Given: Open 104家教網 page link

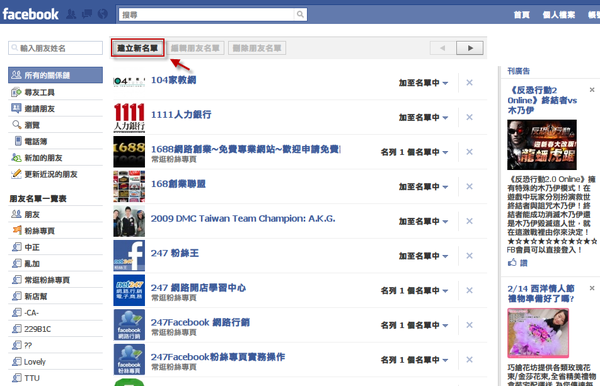Looking at the screenshot, I should coord(173,80).
